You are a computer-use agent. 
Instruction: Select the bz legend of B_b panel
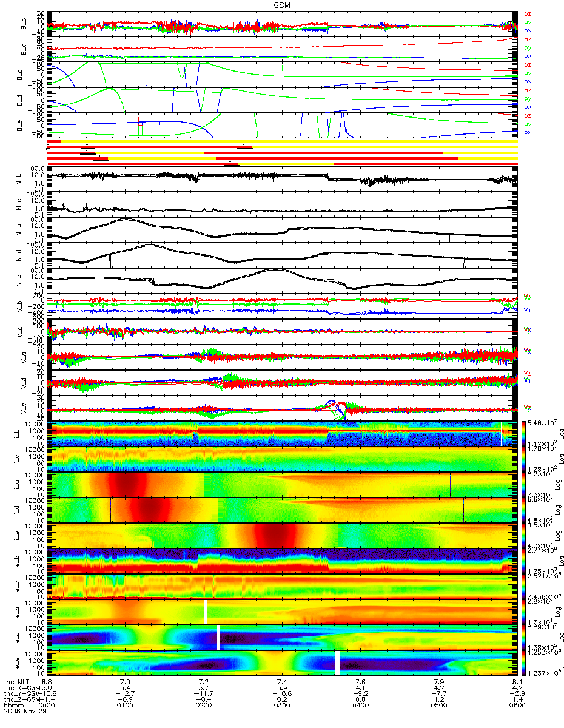[x=528, y=13]
